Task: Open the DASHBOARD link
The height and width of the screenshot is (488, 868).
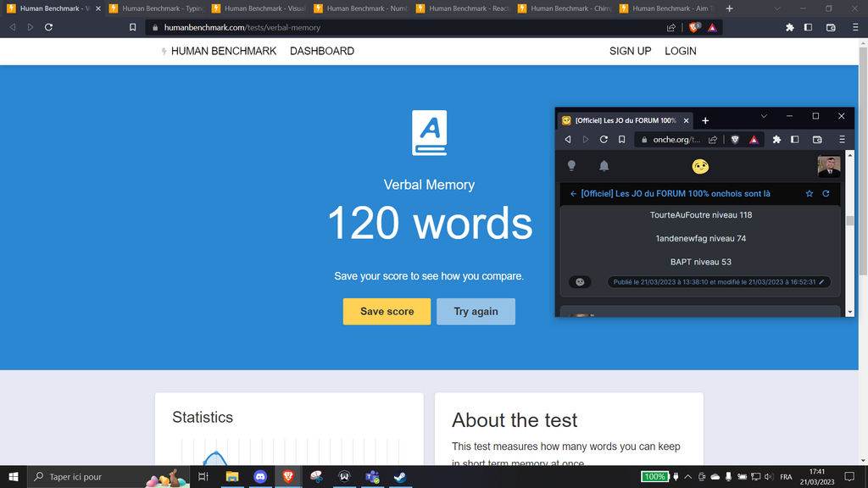Action: pyautogui.click(x=321, y=51)
